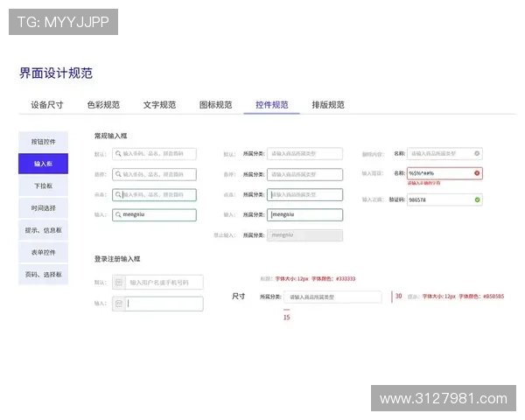The width and height of the screenshot is (525, 420).
Task: Click the 悬停 所属分类 input field
Action: (x=305, y=174)
